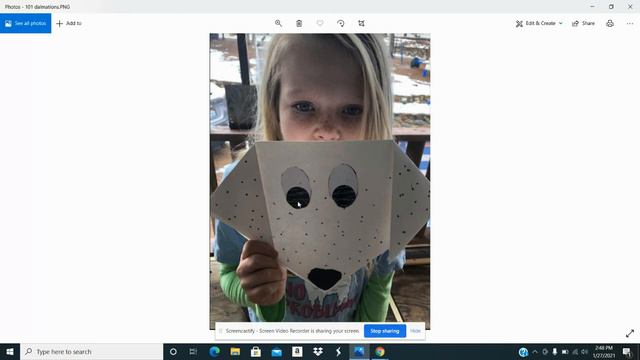This screenshot has width=640, height=360.
Task: Zoom in using the magnifier icon
Action: (x=278, y=23)
